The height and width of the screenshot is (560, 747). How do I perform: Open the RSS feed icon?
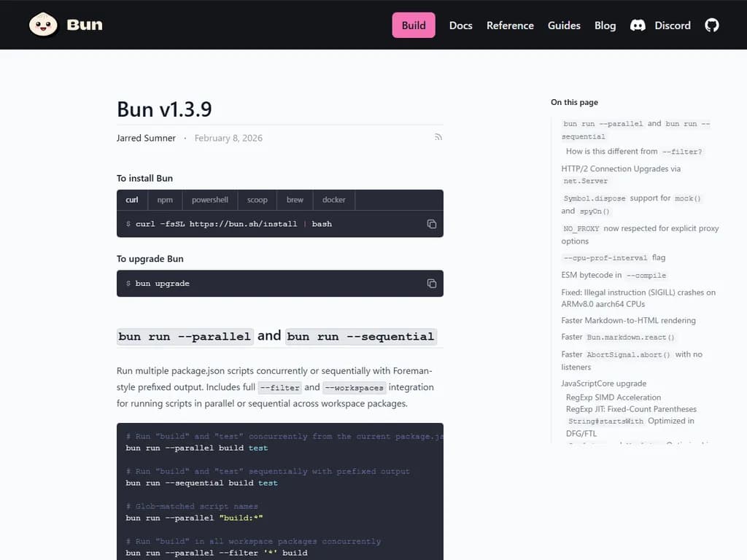tap(438, 137)
